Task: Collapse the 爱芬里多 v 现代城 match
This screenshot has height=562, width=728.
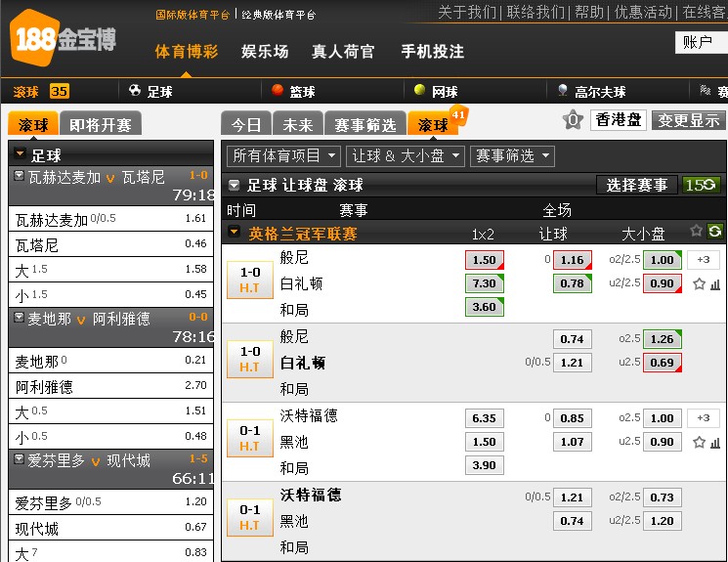Action: [19, 458]
